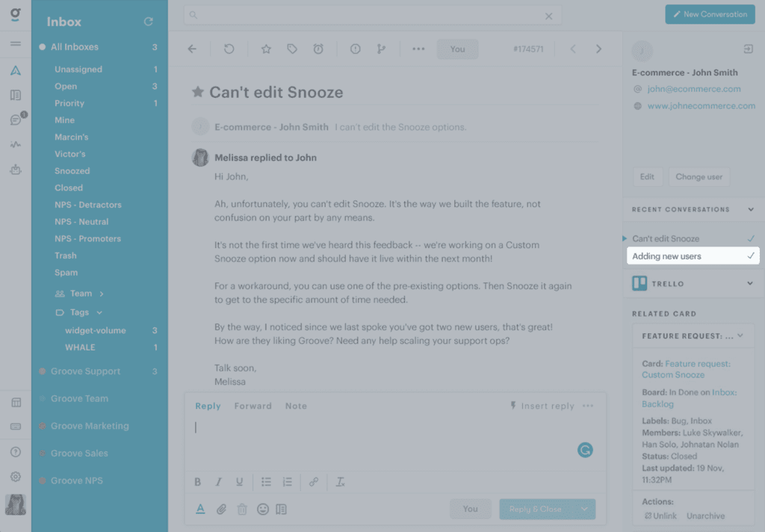This screenshot has height=532, width=765.
Task: Snooze the conversation using the alarm clock icon
Action: tap(318, 49)
